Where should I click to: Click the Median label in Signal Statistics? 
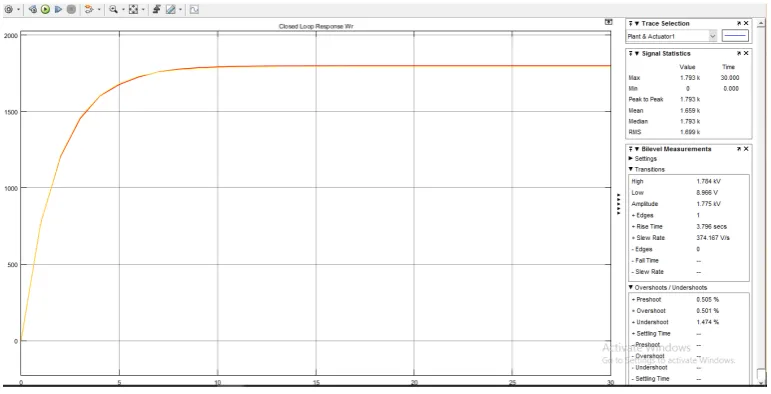pyautogui.click(x=638, y=121)
